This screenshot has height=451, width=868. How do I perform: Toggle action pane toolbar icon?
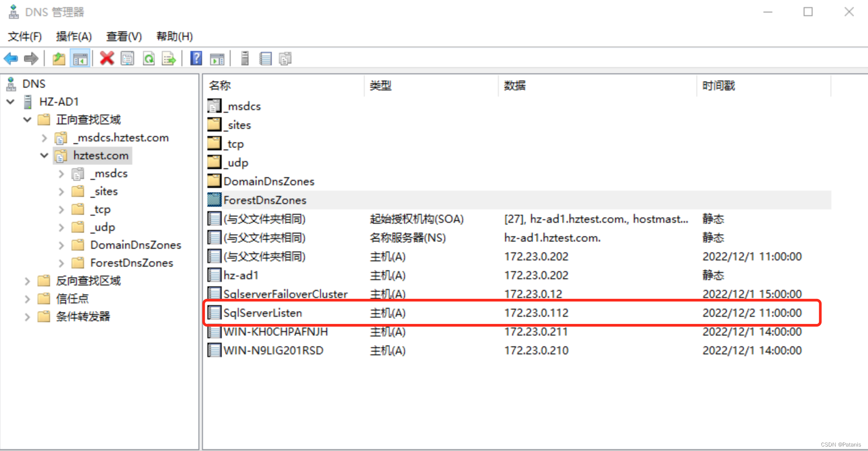tap(217, 58)
